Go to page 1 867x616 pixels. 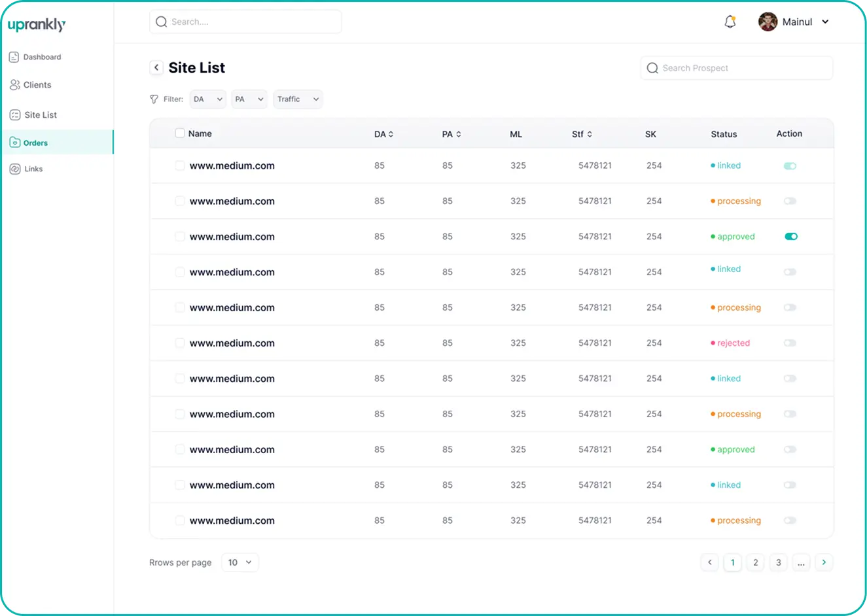point(733,562)
